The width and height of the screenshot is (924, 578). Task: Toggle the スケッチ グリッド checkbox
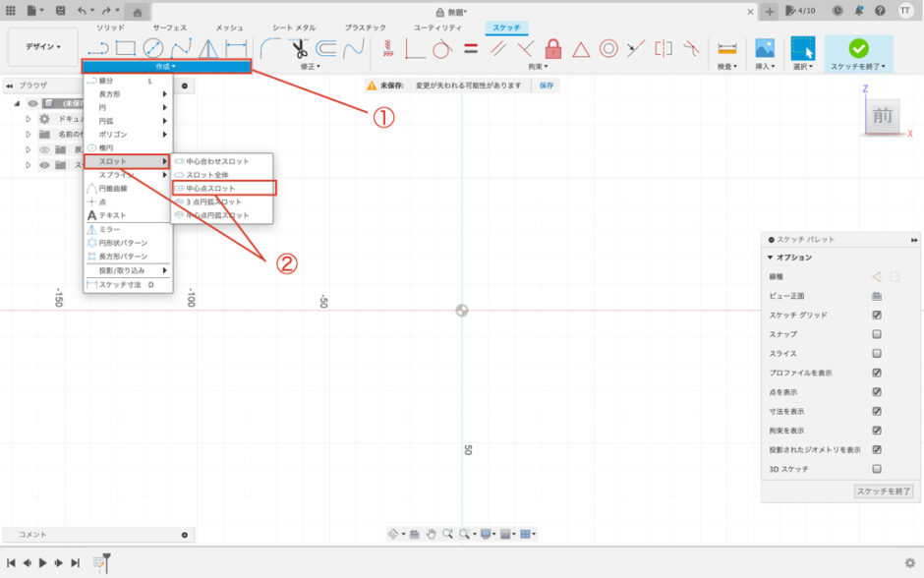tap(876, 316)
